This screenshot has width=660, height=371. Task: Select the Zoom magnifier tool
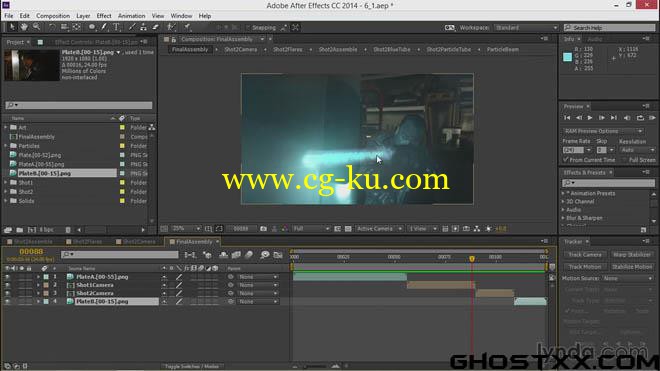tap(37, 27)
